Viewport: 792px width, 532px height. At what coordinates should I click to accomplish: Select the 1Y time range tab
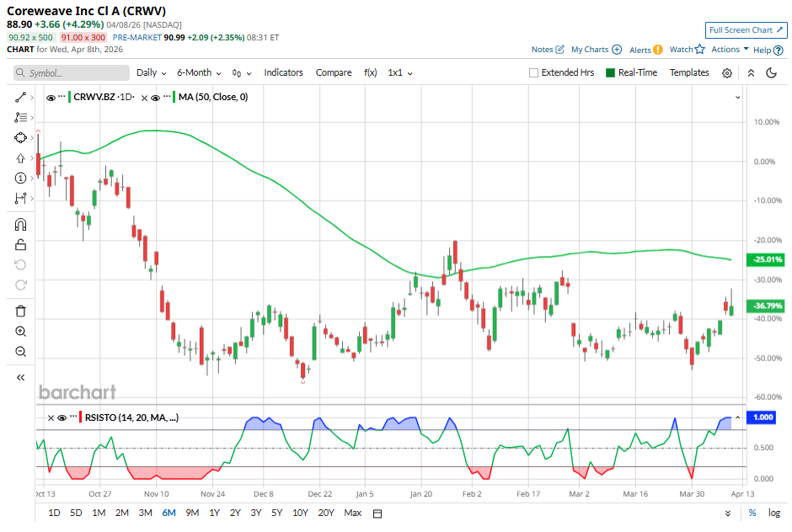[213, 513]
